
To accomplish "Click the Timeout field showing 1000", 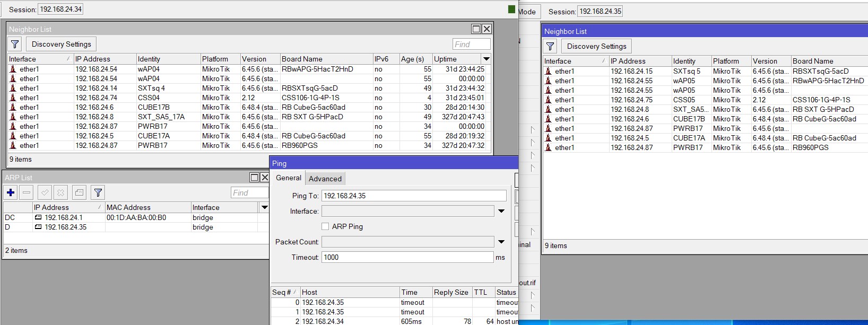I will 407,257.
